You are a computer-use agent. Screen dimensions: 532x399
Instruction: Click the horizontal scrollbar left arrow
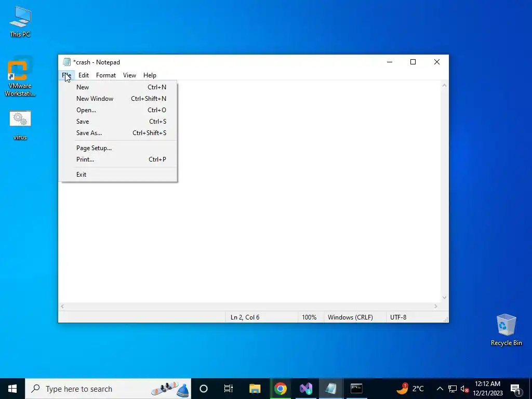click(62, 307)
